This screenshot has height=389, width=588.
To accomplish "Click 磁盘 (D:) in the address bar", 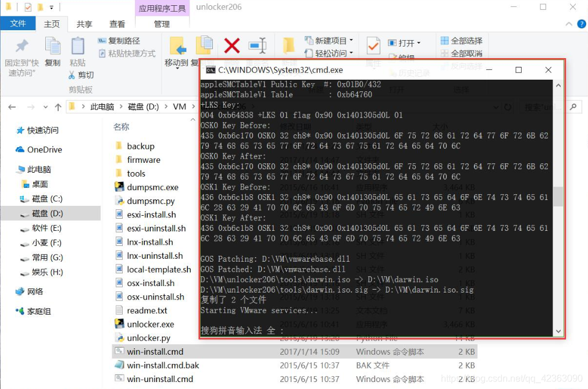I will point(143,107).
